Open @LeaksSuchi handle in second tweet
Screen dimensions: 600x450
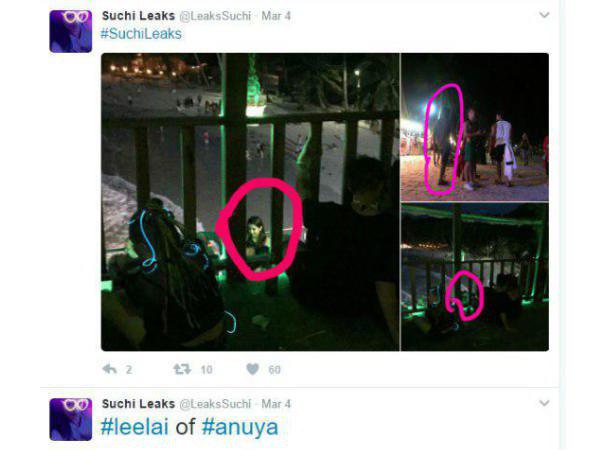coord(215,404)
